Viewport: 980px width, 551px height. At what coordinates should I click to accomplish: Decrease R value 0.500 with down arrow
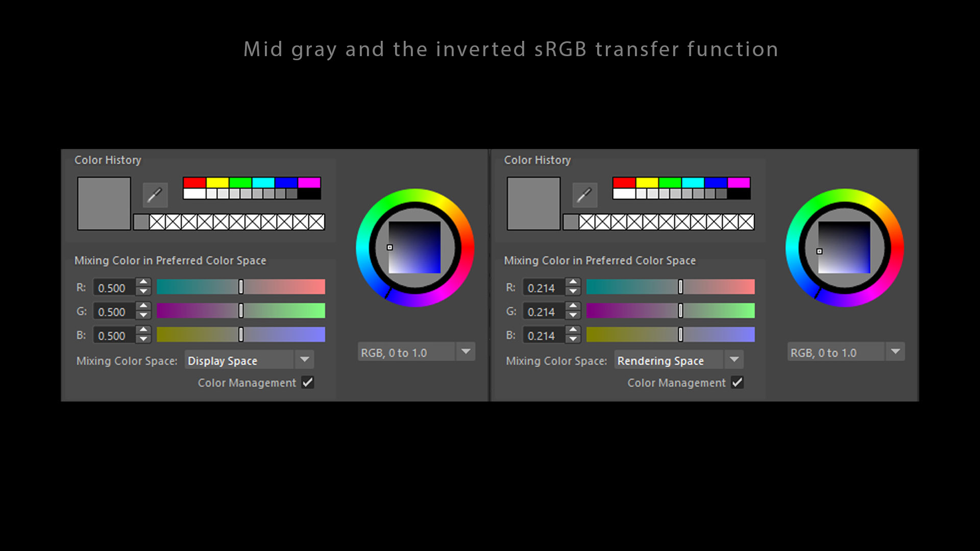point(144,292)
